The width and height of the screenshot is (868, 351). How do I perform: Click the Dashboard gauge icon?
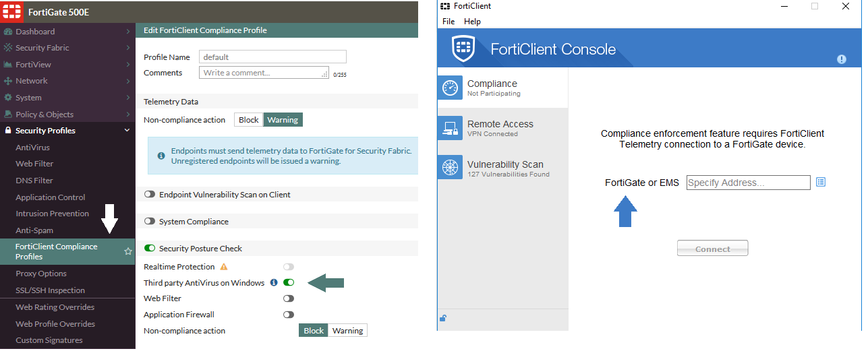click(8, 32)
